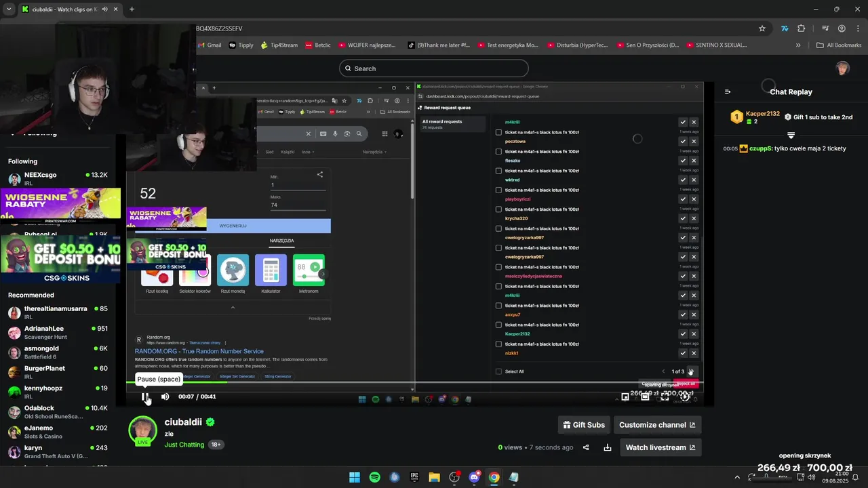Open AdrianahLee recommended channel
This screenshot has height=488, width=868.
[58, 332]
